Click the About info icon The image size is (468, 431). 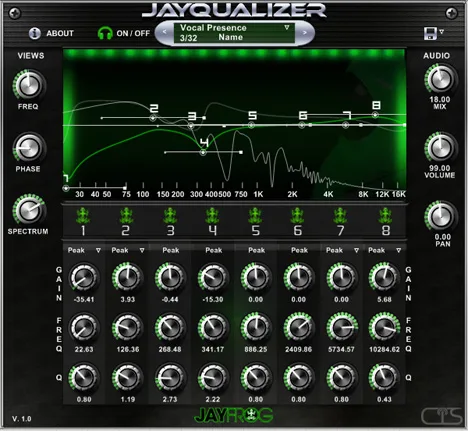point(35,33)
